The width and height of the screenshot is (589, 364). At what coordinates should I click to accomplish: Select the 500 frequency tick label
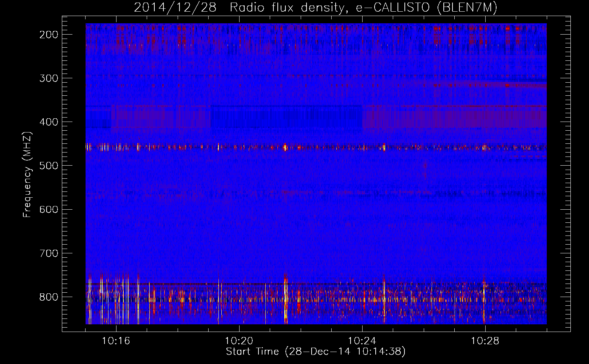coord(49,166)
